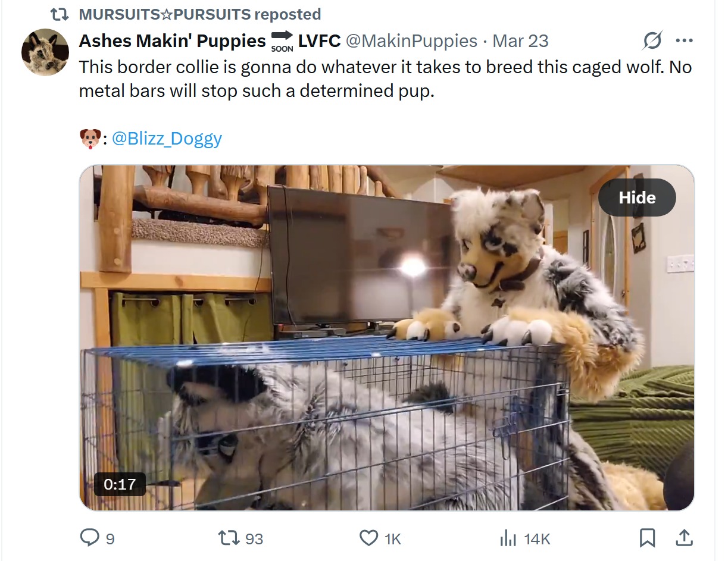Play the embedded video

pos(387,338)
